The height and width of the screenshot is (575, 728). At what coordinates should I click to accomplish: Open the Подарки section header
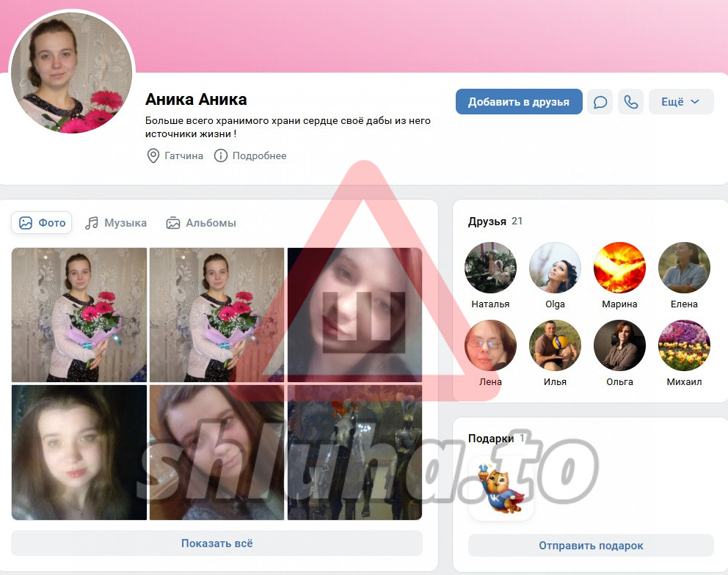pos(490,439)
